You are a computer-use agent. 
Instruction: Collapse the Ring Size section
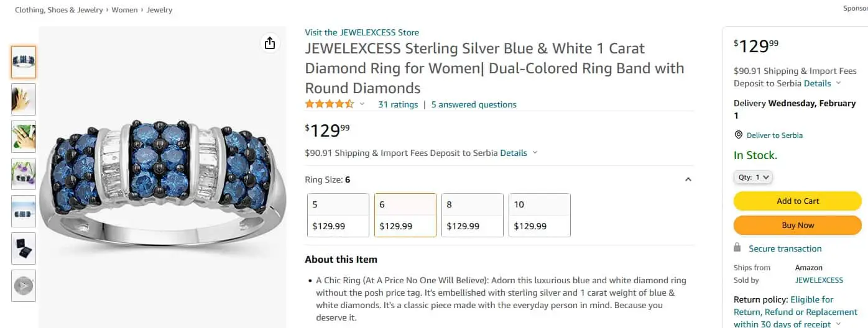(x=688, y=180)
